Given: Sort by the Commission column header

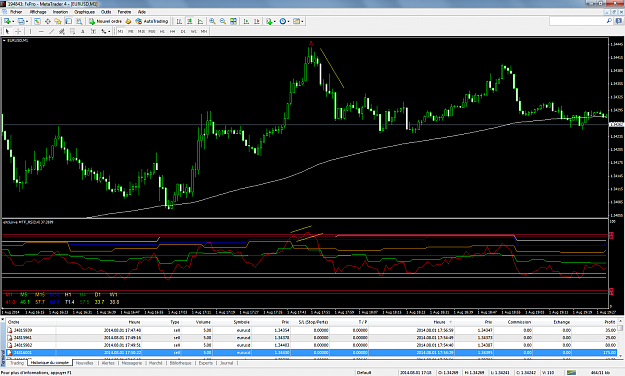Looking at the screenshot, I should [x=519, y=322].
